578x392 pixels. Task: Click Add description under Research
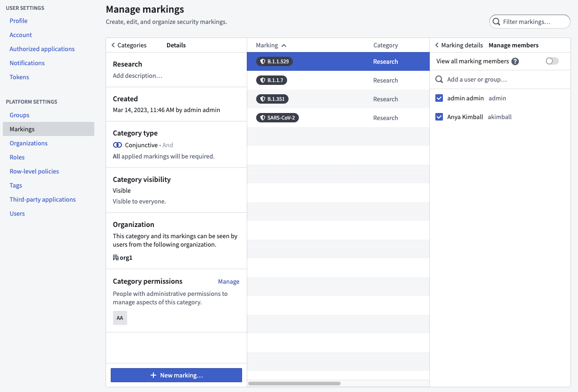pos(137,75)
